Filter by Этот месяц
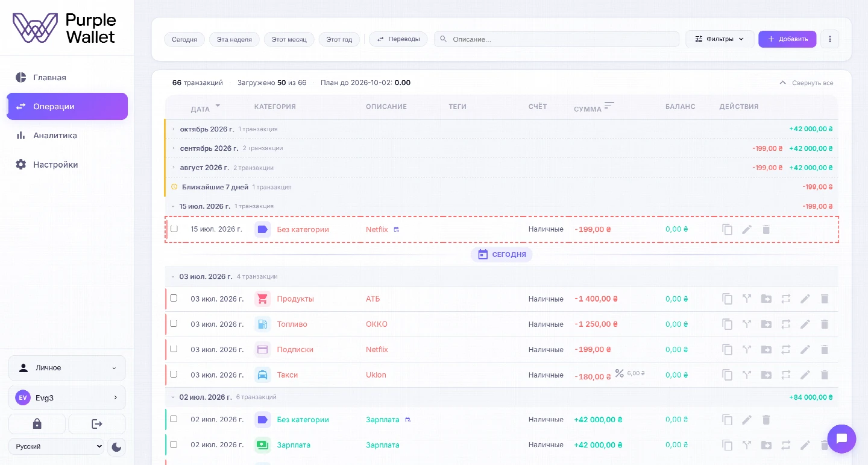868x465 pixels. [289, 39]
